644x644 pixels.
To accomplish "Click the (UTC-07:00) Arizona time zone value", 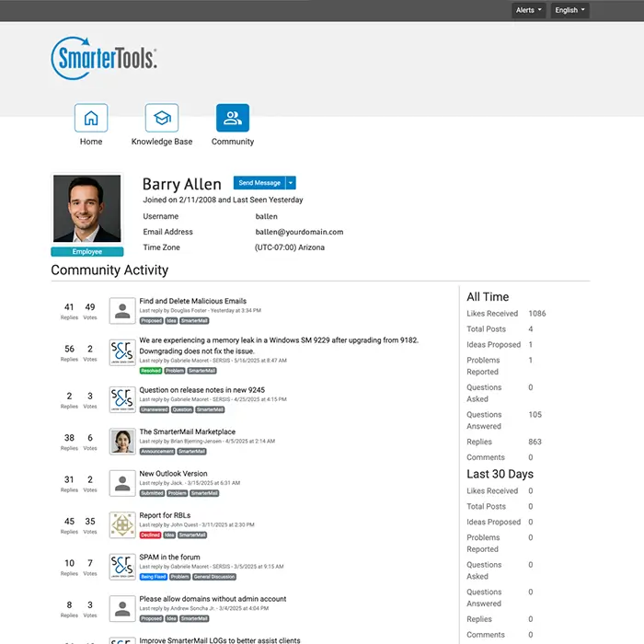I will click(290, 247).
